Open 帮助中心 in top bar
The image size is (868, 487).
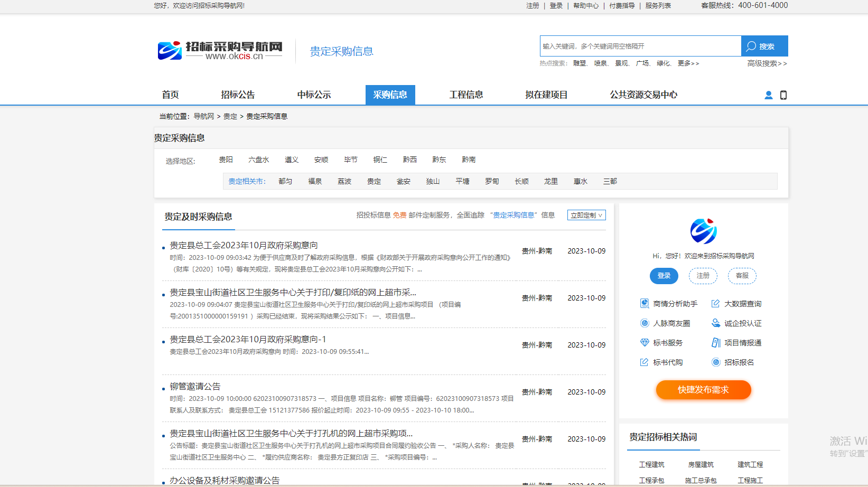point(586,6)
